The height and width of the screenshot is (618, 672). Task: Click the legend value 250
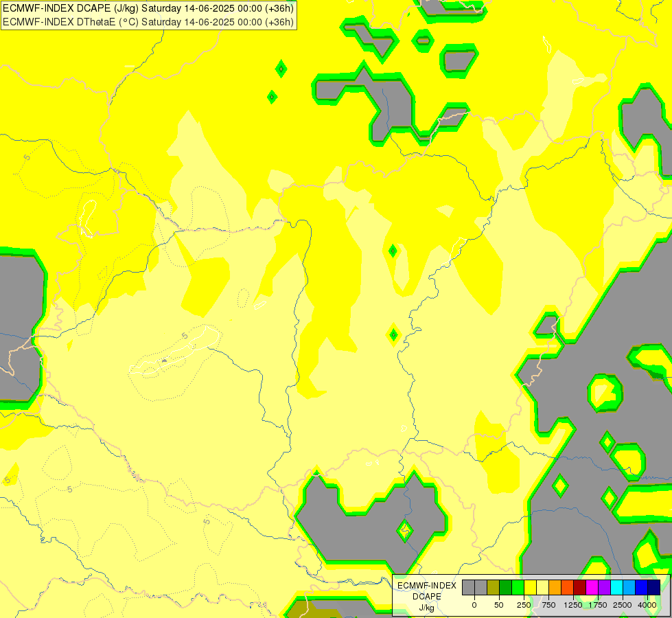[524, 605]
